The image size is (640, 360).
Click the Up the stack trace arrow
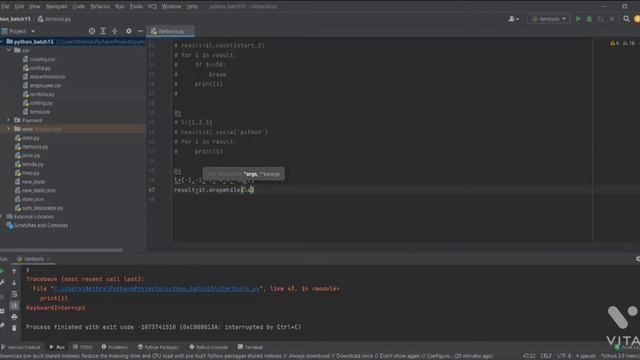[x=14, y=271]
